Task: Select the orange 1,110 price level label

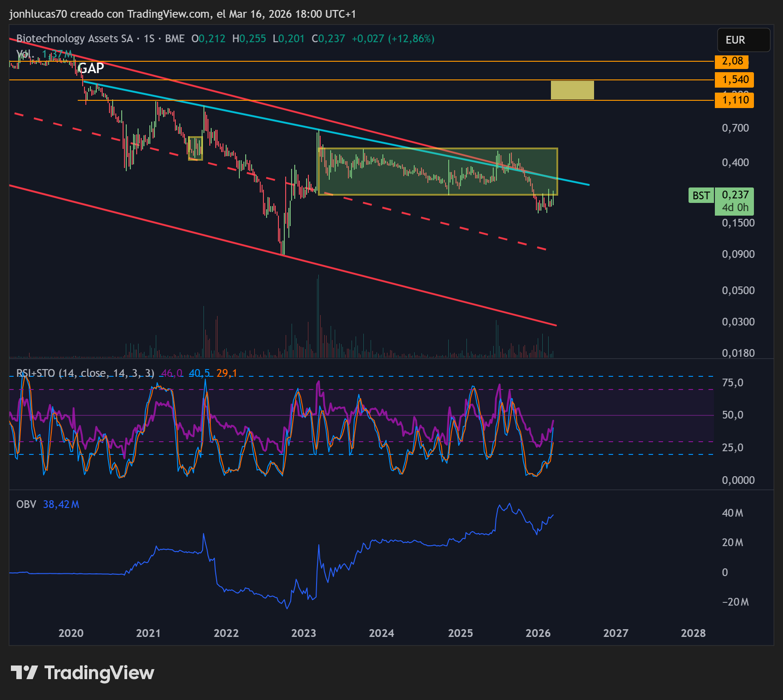Action: [734, 100]
